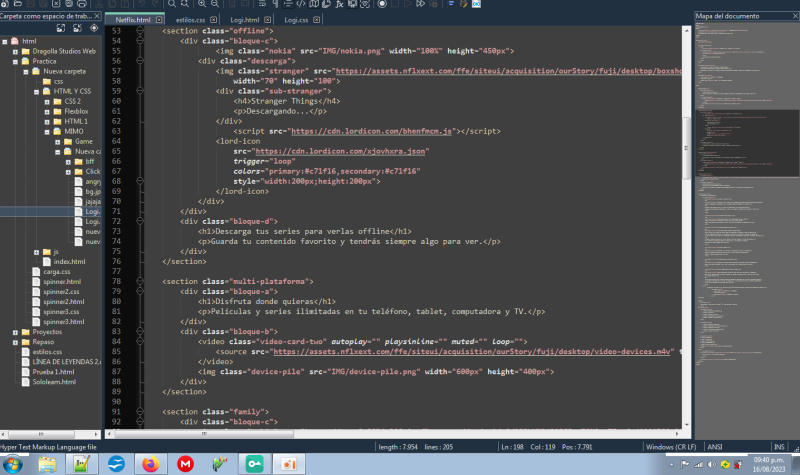
Task: Open the Windows Start menu
Action: [x=15, y=463]
